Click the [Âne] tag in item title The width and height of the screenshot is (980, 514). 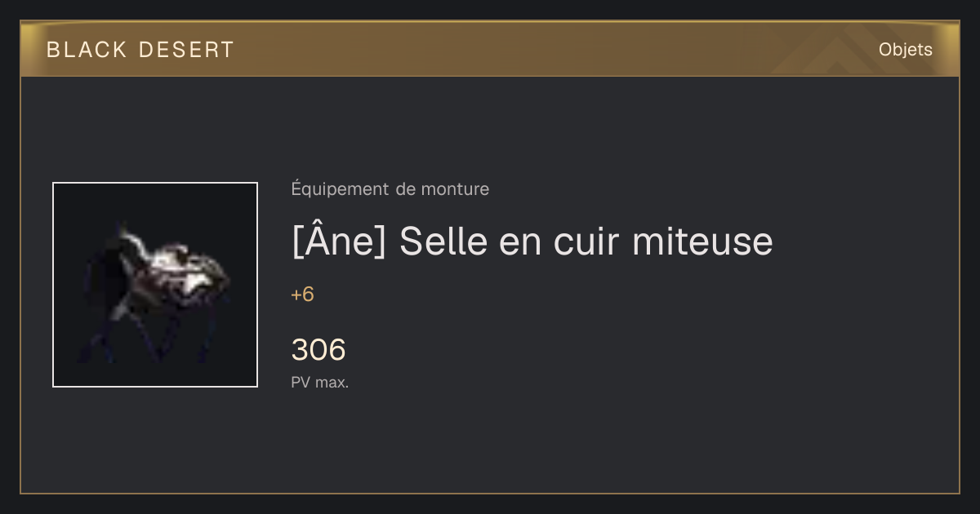(x=338, y=241)
